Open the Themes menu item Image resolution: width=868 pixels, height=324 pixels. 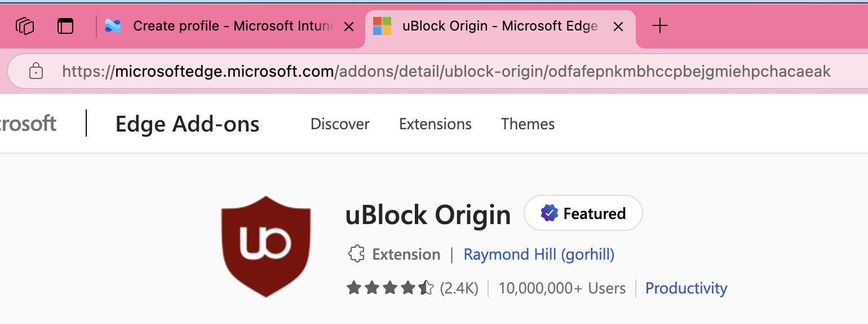tap(528, 124)
